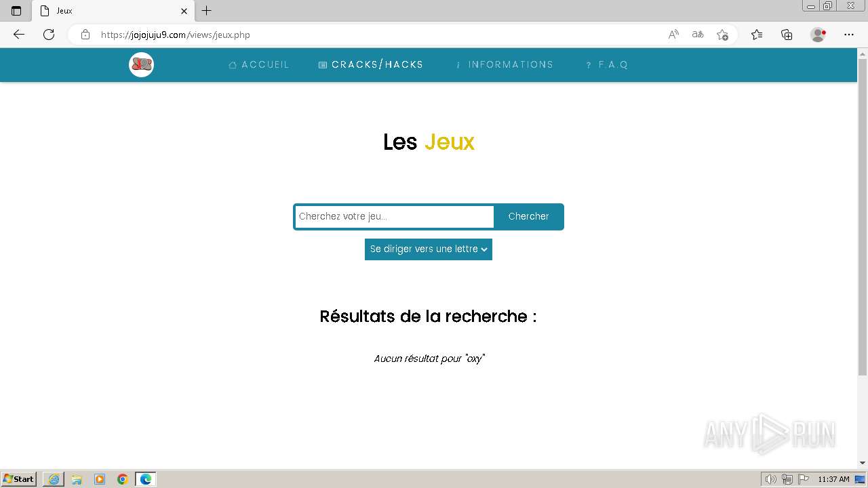Image resolution: width=868 pixels, height=488 pixels.
Task: Click the Chercher button
Action: pos(529,217)
